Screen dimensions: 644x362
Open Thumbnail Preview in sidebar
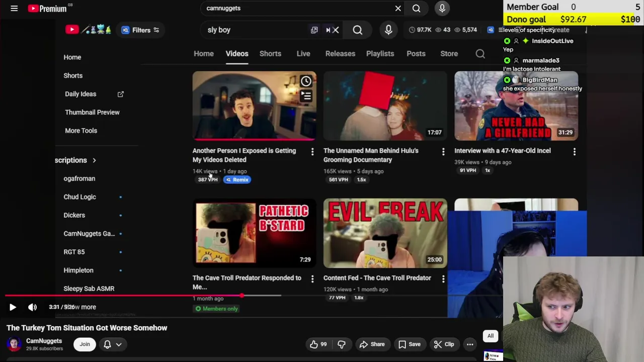click(92, 112)
